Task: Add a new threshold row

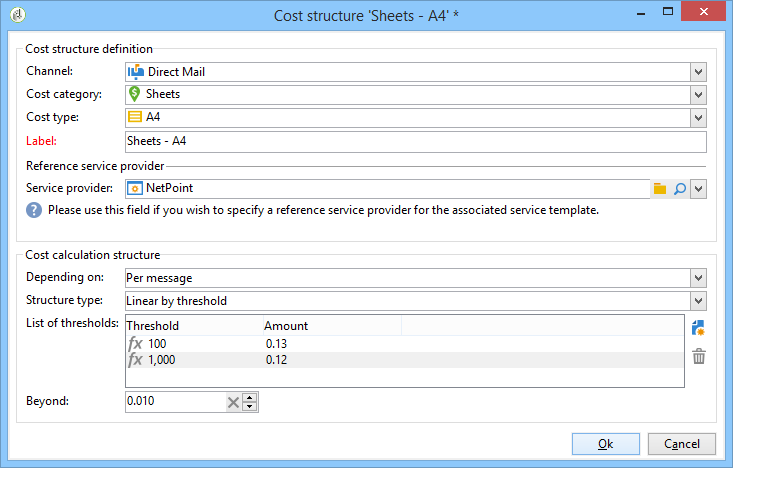Action: pyautogui.click(x=698, y=328)
